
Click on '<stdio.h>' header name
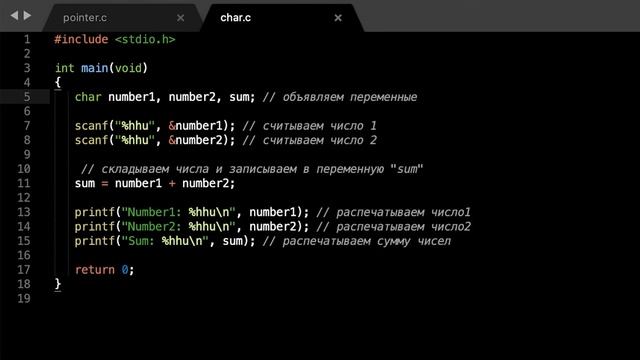(x=145, y=40)
